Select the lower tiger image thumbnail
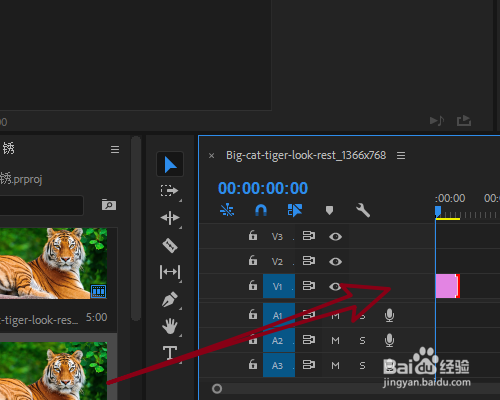 [x=53, y=371]
